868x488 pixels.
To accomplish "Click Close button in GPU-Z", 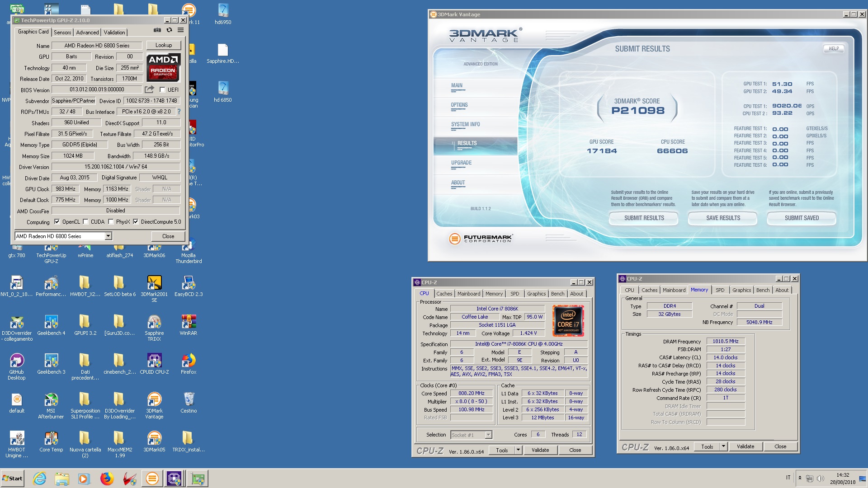I will tap(168, 236).
